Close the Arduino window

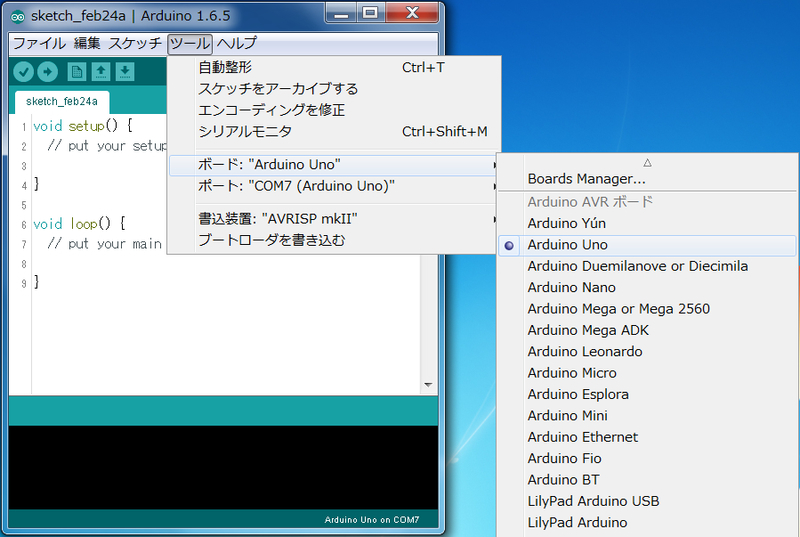tap(412, 13)
